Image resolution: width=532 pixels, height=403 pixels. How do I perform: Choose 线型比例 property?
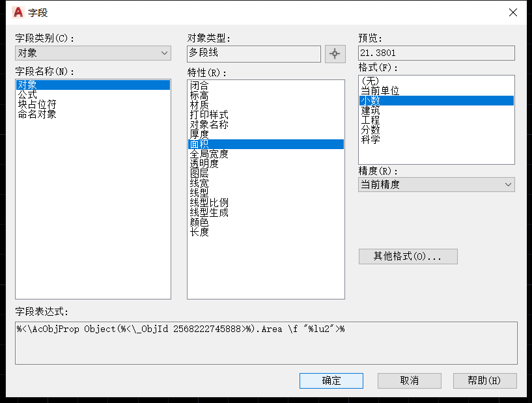pos(266,203)
